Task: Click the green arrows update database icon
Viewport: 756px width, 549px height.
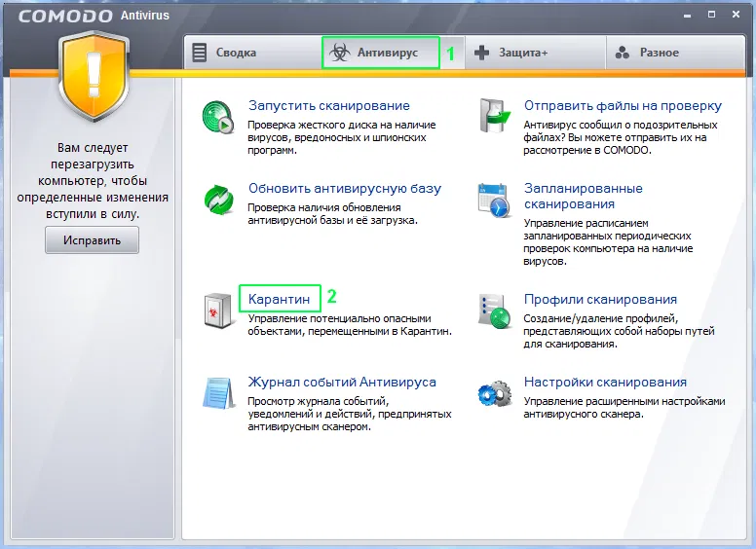Action: click(219, 200)
